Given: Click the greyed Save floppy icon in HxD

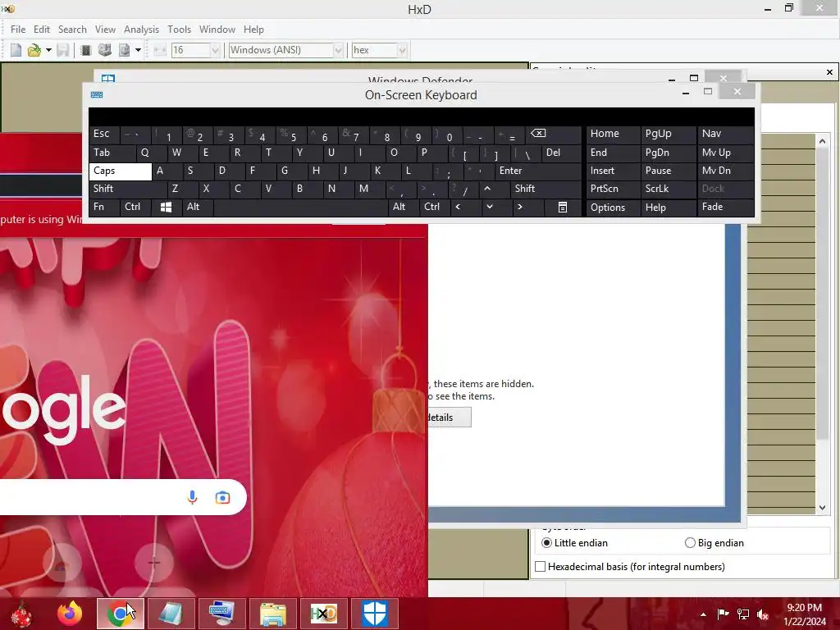Looking at the screenshot, I should (x=62, y=50).
